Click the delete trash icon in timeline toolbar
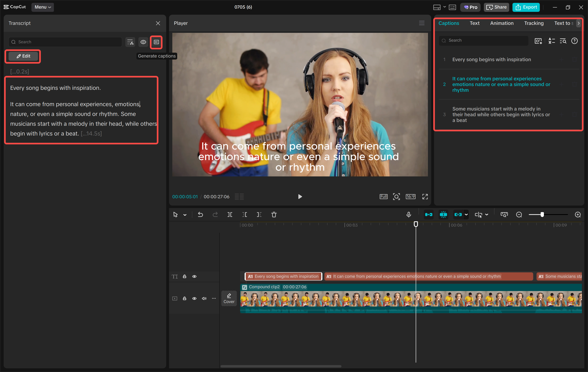This screenshot has height=372, width=588. (274, 215)
